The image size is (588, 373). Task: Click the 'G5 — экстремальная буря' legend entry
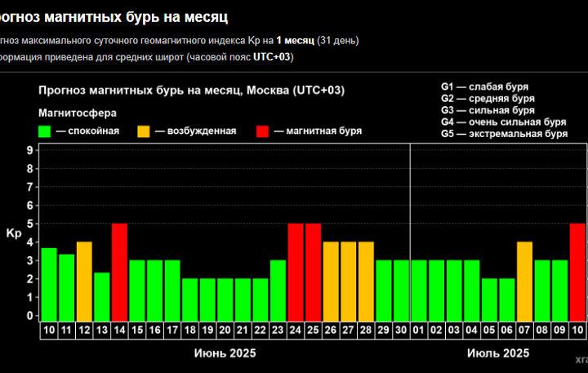pyautogui.click(x=504, y=134)
